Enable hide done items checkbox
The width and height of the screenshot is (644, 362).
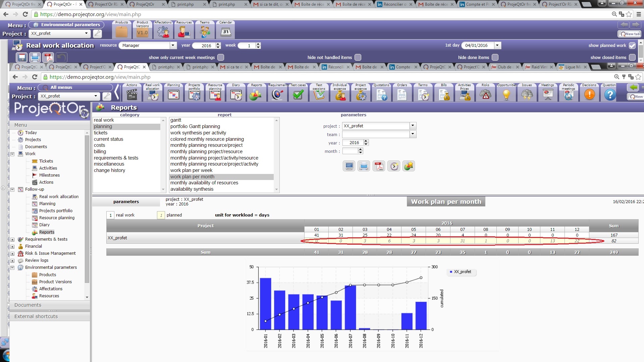(495, 57)
